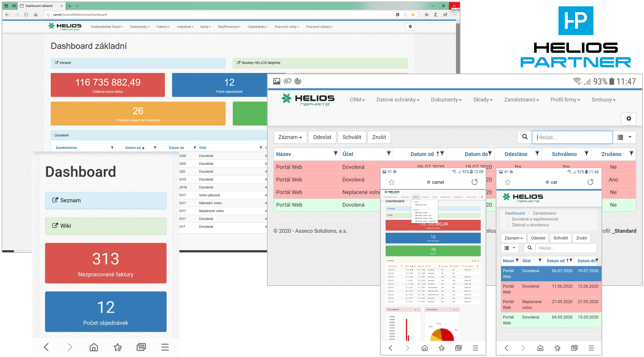Tap bookmark star in cat phone window

pos(507,182)
